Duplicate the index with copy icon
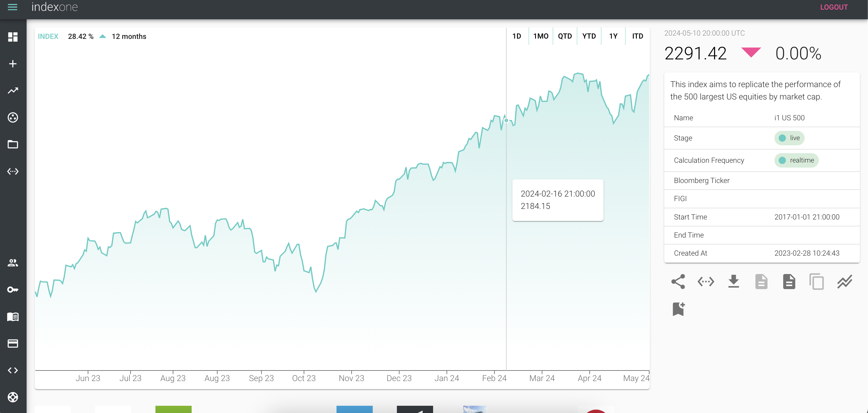 point(816,281)
